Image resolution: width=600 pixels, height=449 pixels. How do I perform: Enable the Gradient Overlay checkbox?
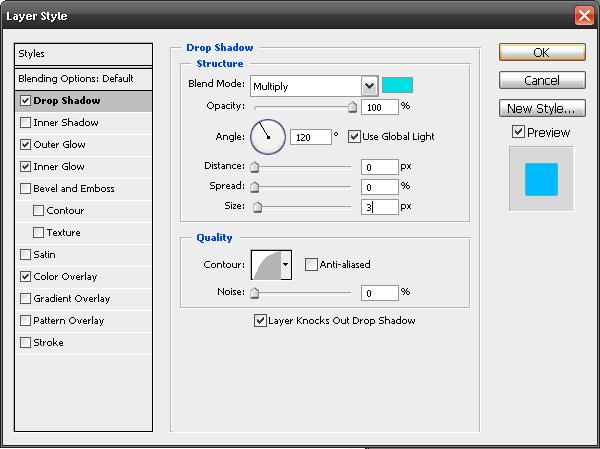pos(25,299)
